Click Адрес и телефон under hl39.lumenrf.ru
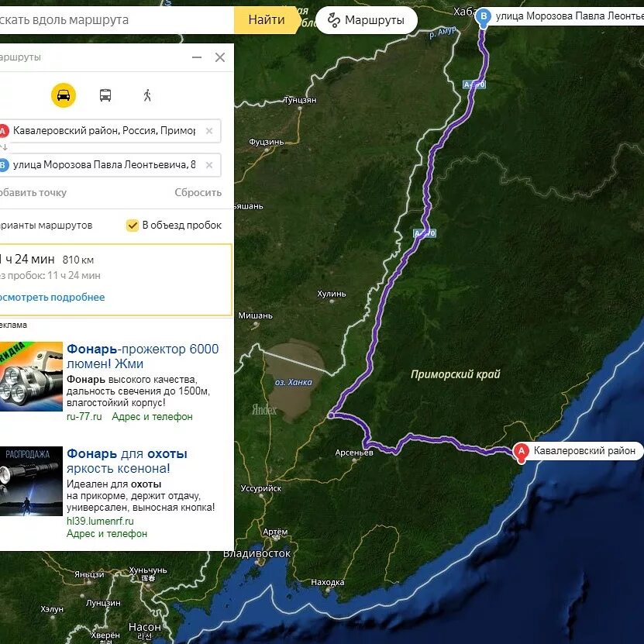This screenshot has width=644, height=644. pyautogui.click(x=107, y=533)
